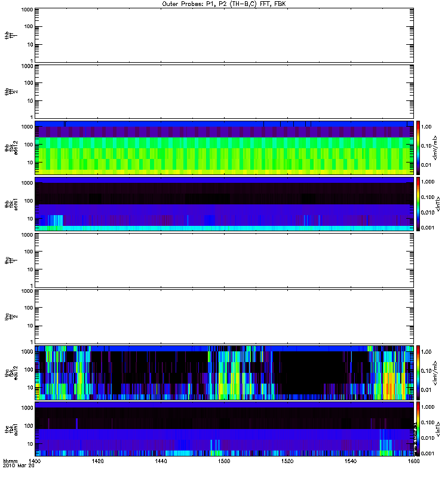Click the 1500 time axis label

[224, 461]
